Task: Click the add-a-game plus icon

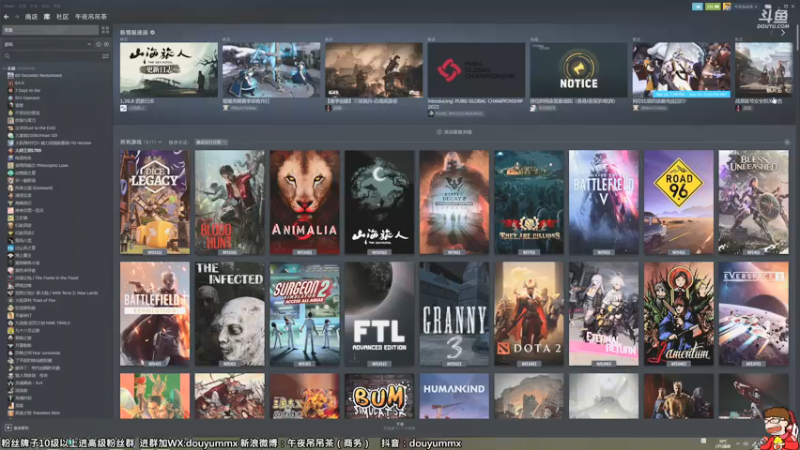Action: click(8, 428)
